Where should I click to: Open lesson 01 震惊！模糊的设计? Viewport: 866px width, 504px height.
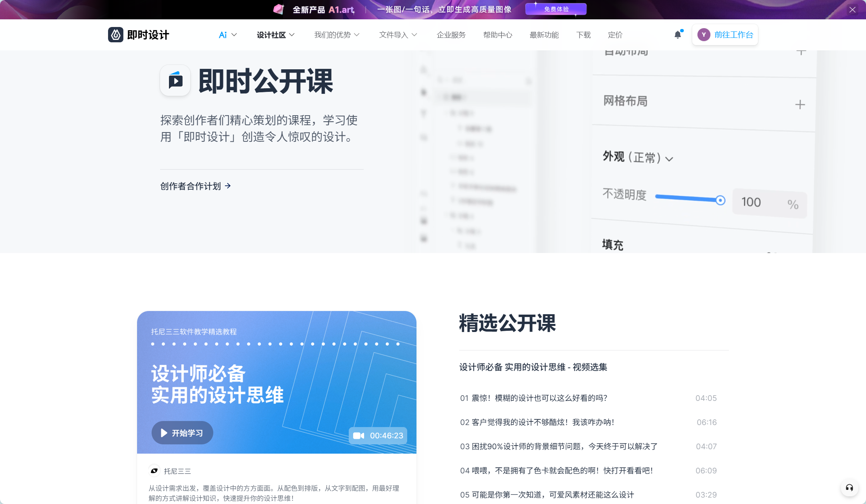(x=589, y=398)
